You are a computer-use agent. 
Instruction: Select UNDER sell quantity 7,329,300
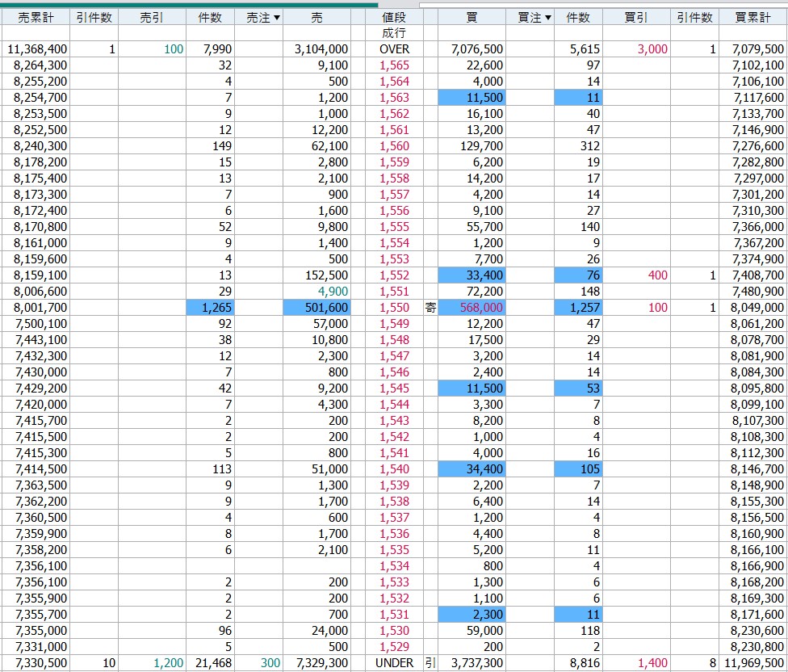pyautogui.click(x=321, y=663)
